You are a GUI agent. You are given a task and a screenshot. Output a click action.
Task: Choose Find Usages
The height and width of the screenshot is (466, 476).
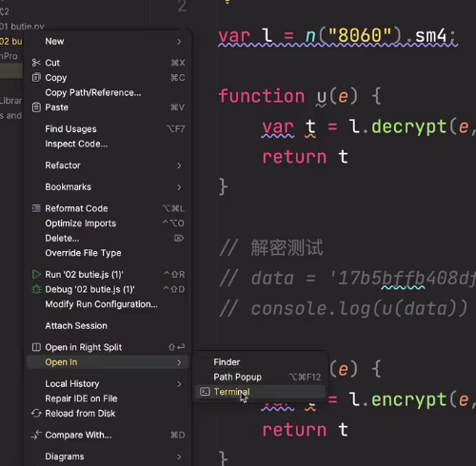108,129
